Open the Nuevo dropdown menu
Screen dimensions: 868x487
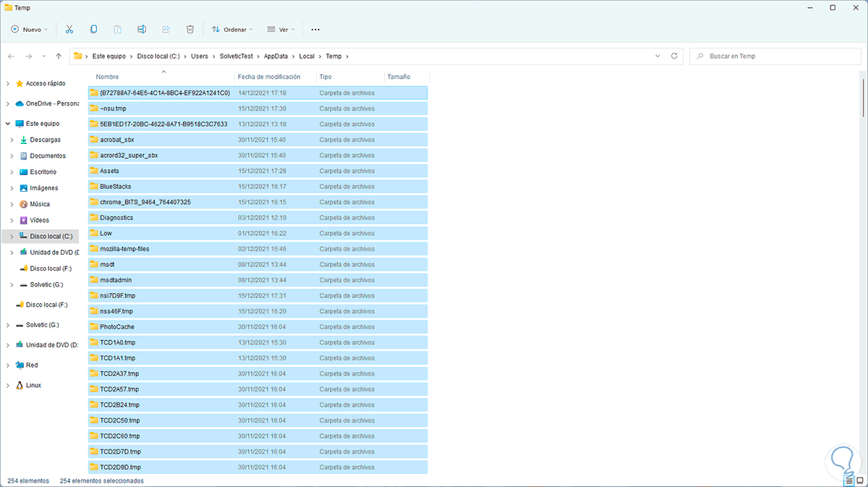(x=29, y=30)
